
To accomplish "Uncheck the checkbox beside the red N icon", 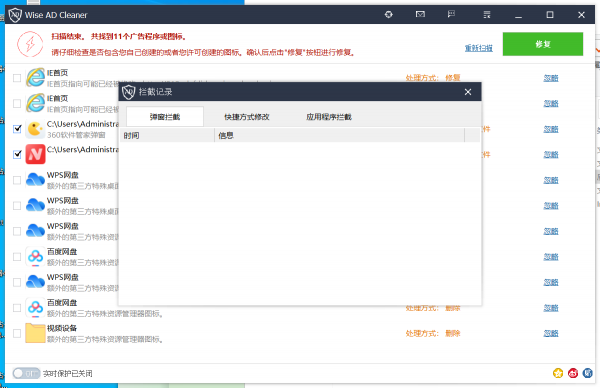I will 17,154.
